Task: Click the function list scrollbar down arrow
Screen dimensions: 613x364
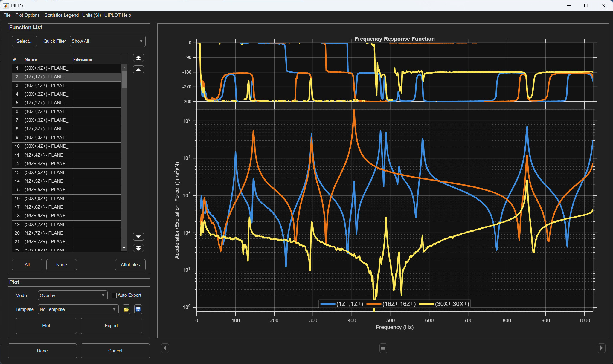Action: click(x=124, y=248)
